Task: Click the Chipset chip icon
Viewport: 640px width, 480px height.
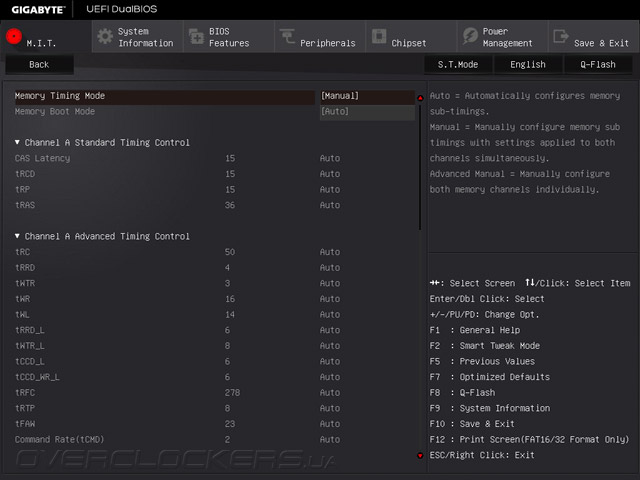Action: pos(378,37)
